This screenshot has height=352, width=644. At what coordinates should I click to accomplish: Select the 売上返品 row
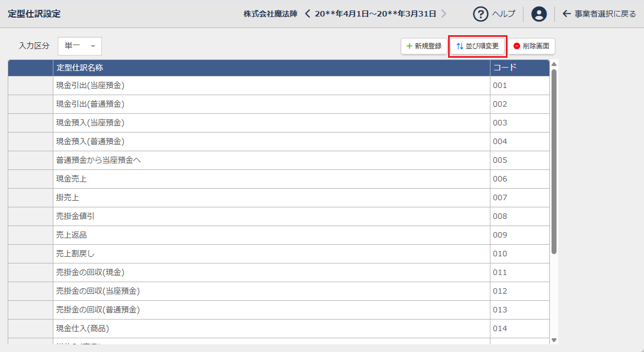(x=72, y=235)
